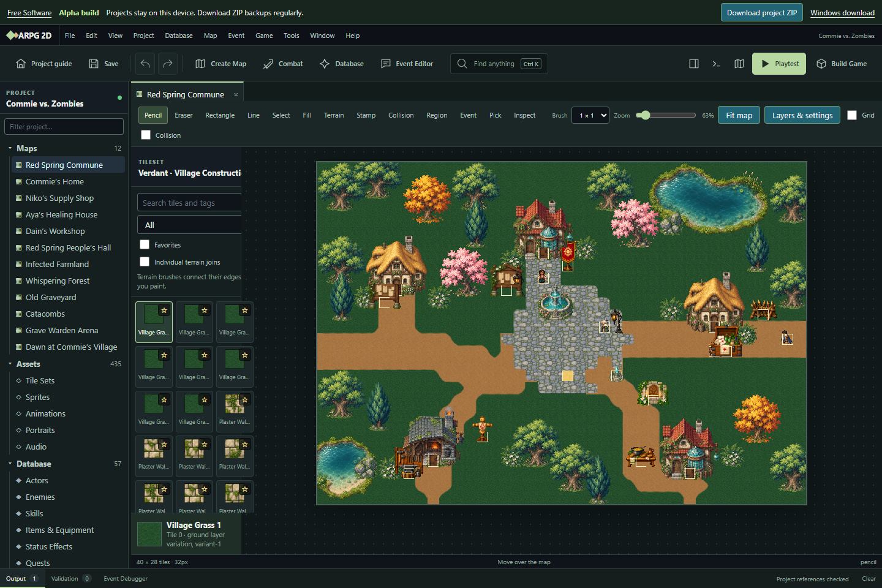The image size is (882, 588).
Task: Click the Build Game box icon
Action: (821, 64)
